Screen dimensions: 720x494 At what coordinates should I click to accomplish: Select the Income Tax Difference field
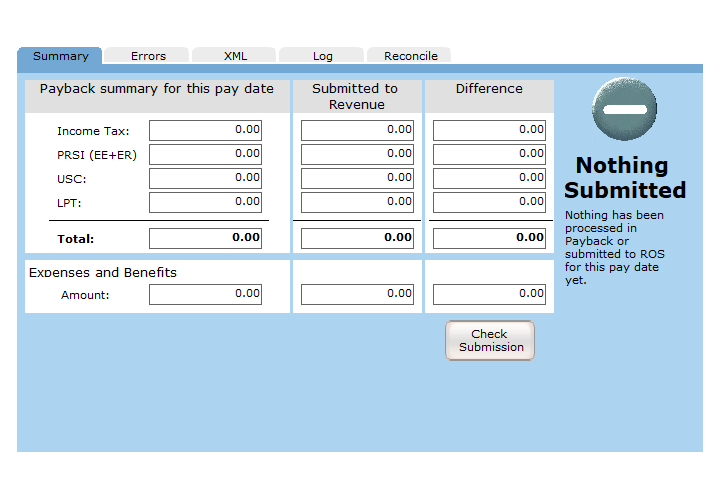(x=489, y=130)
